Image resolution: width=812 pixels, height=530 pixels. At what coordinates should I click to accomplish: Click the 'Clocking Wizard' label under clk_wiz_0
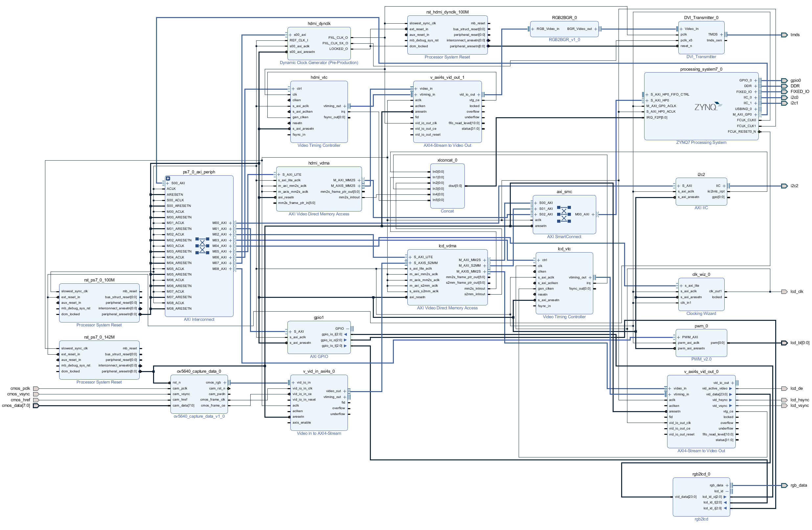701,313
